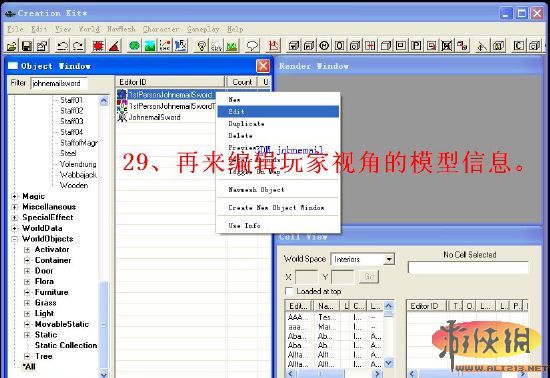Click the boxed P toolbar icon
This screenshot has height=378, width=550.
pyautogui.click(x=416, y=46)
